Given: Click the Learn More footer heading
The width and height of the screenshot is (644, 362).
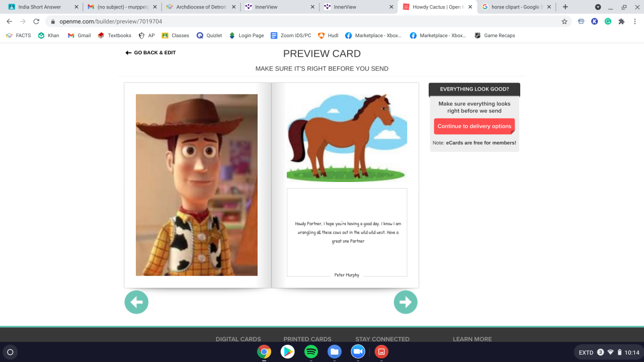Looking at the screenshot, I should pos(472,339).
